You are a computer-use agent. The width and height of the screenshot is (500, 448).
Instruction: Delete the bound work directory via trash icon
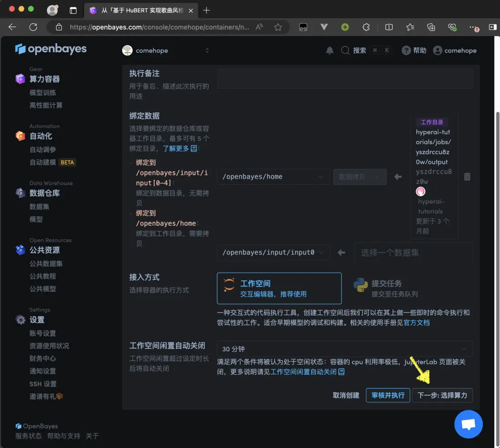tap(467, 177)
